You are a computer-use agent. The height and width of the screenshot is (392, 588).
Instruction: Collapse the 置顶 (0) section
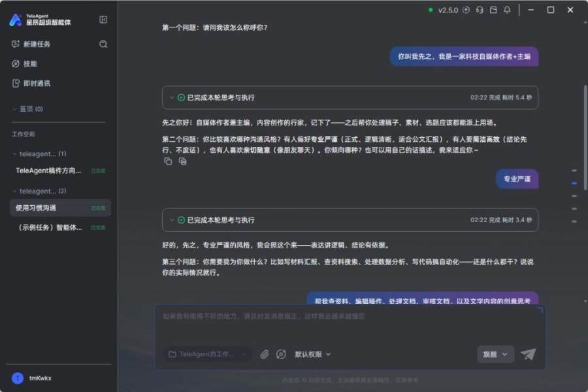coord(27,109)
